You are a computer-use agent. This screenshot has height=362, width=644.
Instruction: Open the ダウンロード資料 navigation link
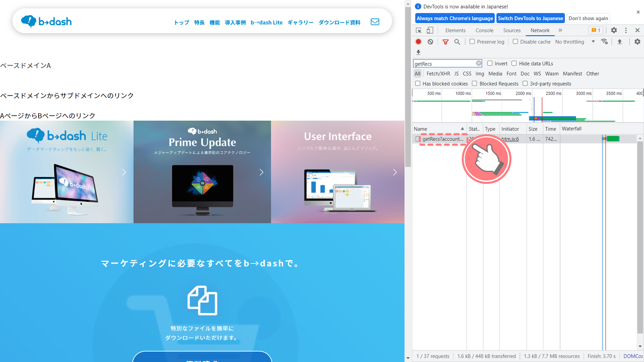point(339,22)
